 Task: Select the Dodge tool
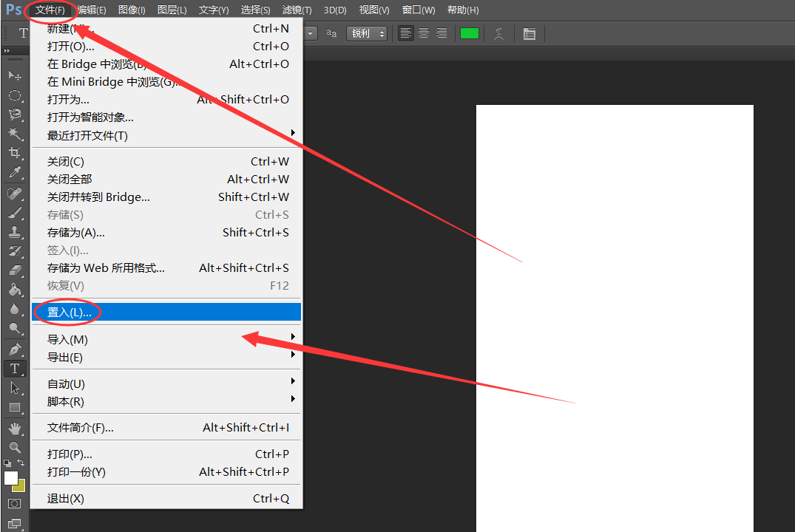[x=15, y=328]
